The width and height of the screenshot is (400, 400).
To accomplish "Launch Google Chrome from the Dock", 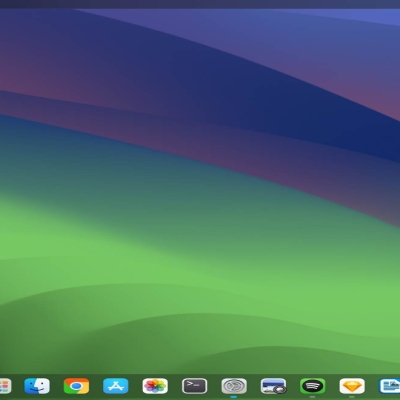I will 76,386.
